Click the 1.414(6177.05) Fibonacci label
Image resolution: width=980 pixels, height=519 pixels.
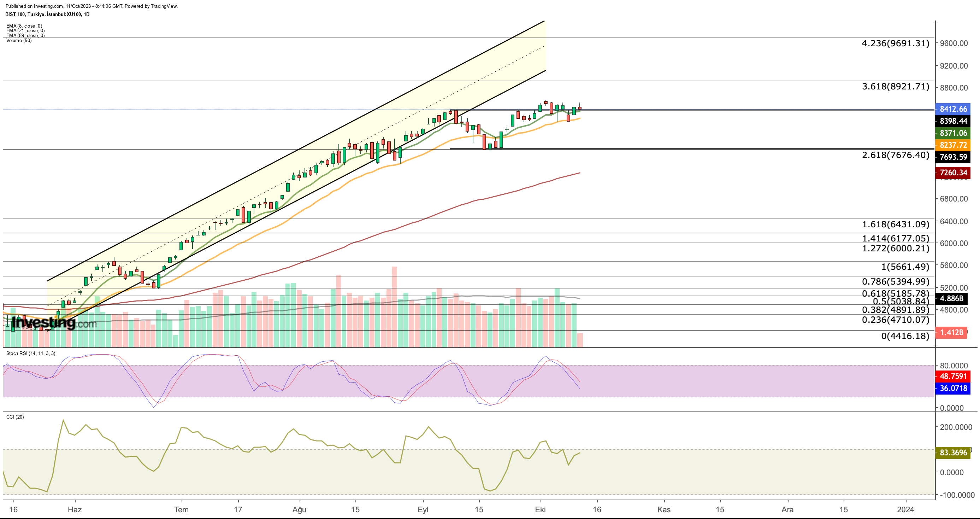click(896, 238)
